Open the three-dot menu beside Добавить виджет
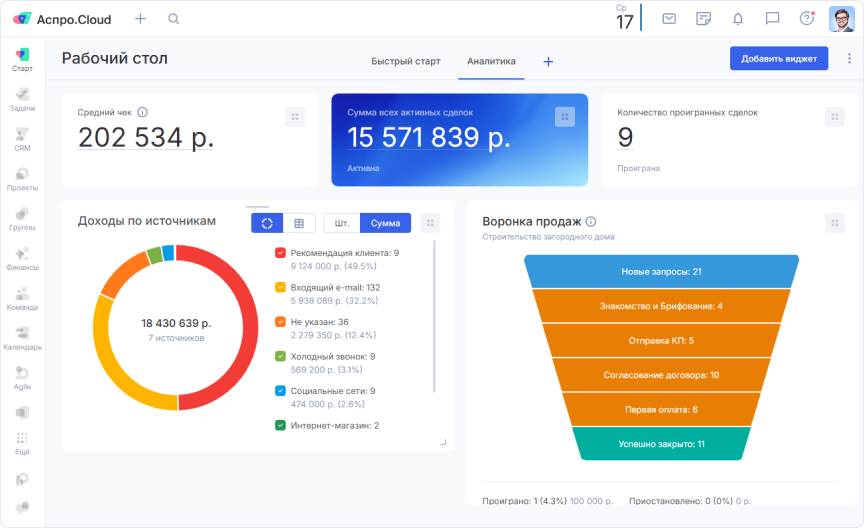This screenshot has height=528, width=864. tap(849, 59)
